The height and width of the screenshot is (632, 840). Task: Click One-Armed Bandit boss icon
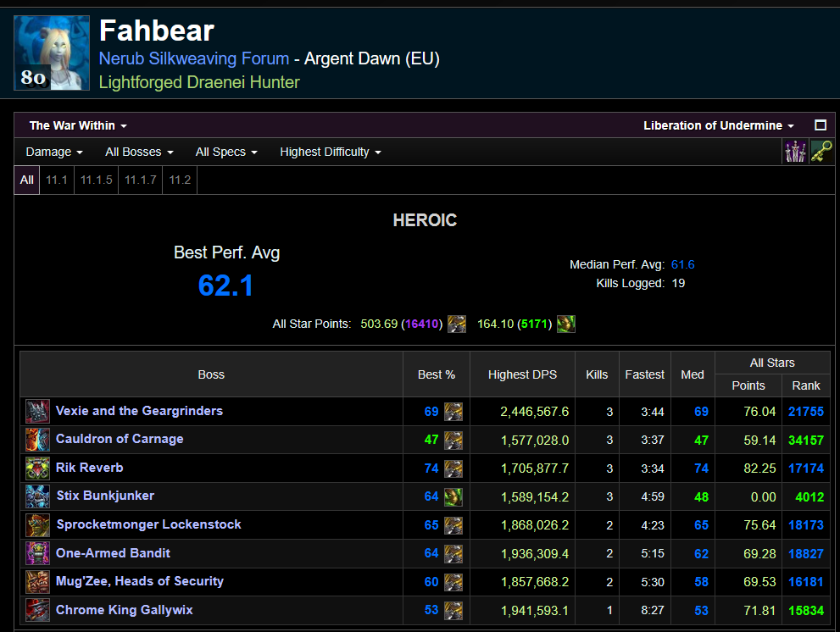(x=37, y=553)
